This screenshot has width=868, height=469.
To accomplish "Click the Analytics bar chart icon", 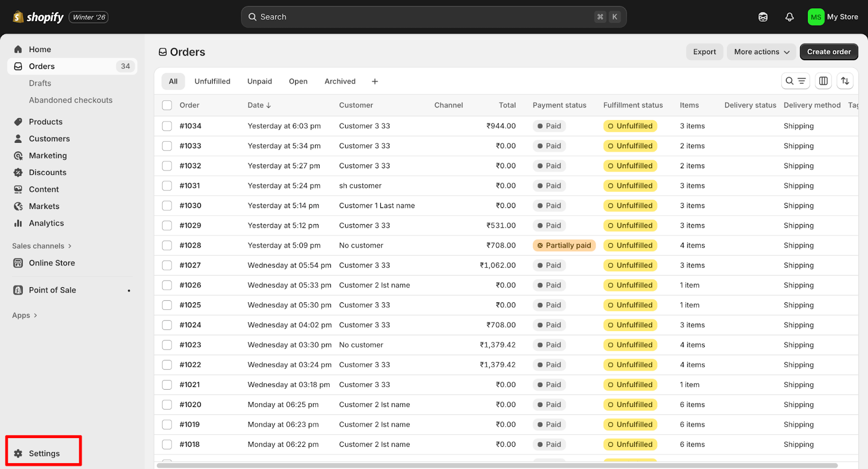I will pos(18,223).
